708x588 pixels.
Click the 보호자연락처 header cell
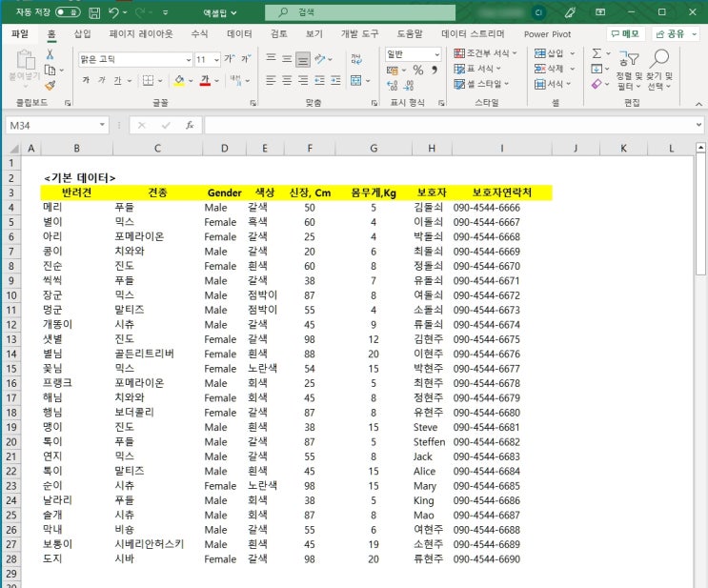(x=501, y=193)
